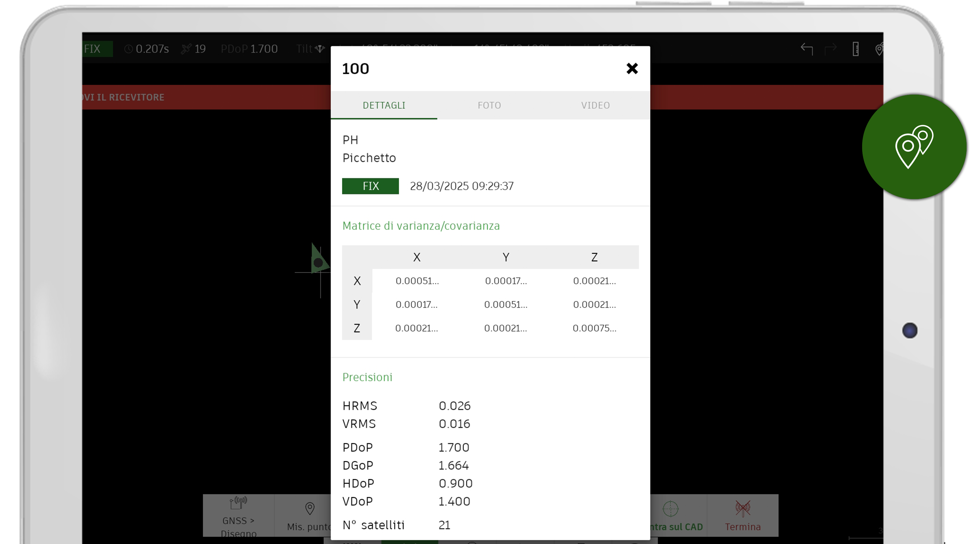Click X-X variance cell 0.00051

tap(417, 281)
